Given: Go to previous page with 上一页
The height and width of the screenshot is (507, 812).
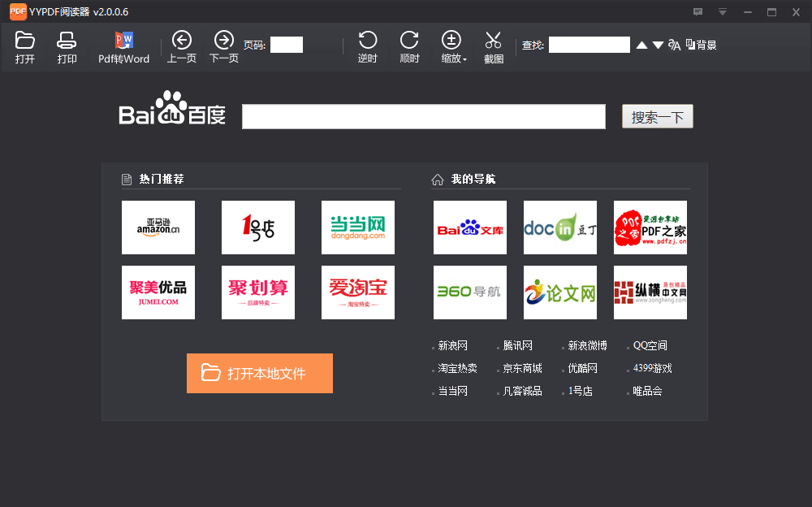Looking at the screenshot, I should (182, 45).
